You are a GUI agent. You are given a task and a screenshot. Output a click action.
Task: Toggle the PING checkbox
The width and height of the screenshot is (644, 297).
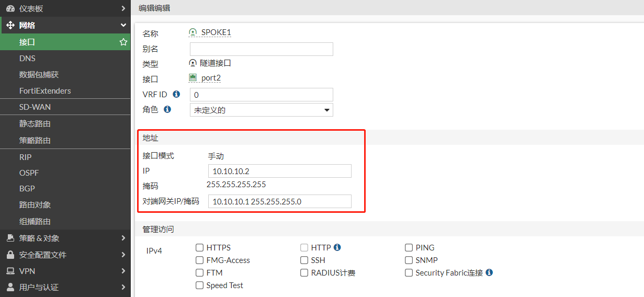click(x=409, y=248)
